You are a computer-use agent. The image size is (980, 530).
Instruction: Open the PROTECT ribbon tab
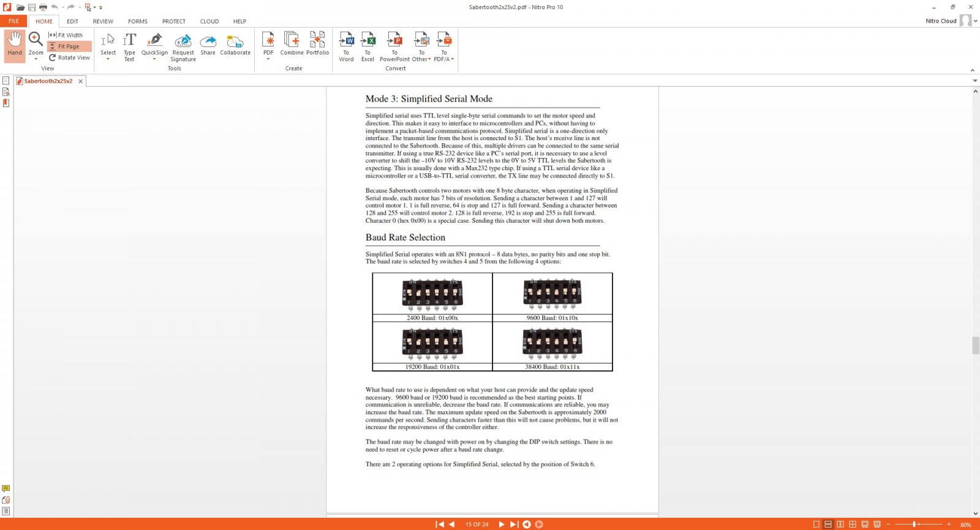coord(174,21)
